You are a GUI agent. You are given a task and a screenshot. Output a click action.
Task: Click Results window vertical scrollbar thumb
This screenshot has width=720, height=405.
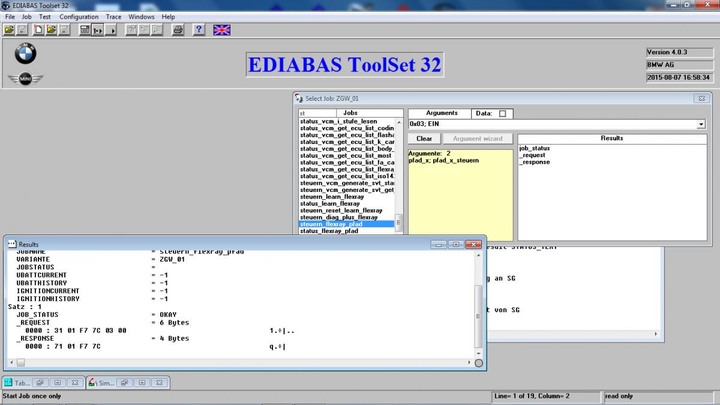point(478,316)
